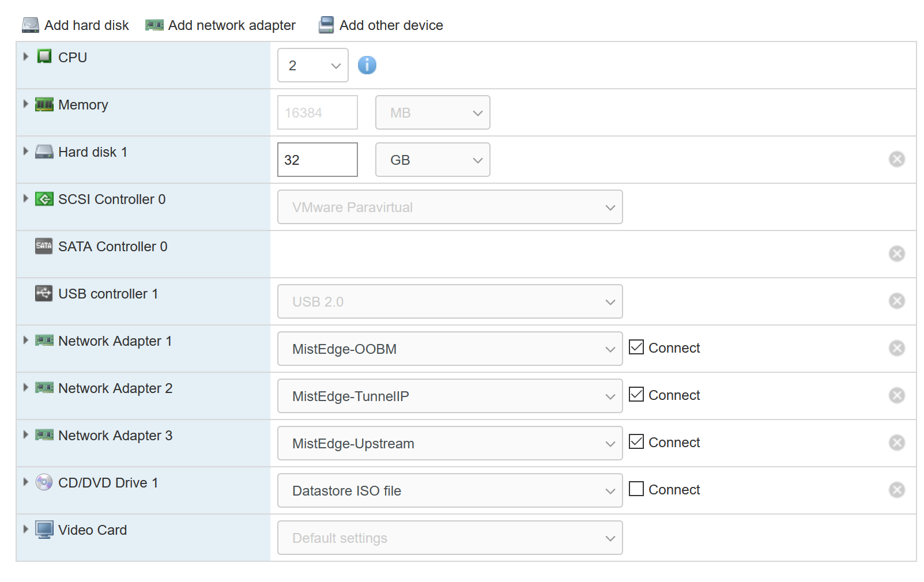Remove CD/DVD Drive 1 using delete icon
The height and width of the screenshot is (582, 924).
pyautogui.click(x=896, y=490)
